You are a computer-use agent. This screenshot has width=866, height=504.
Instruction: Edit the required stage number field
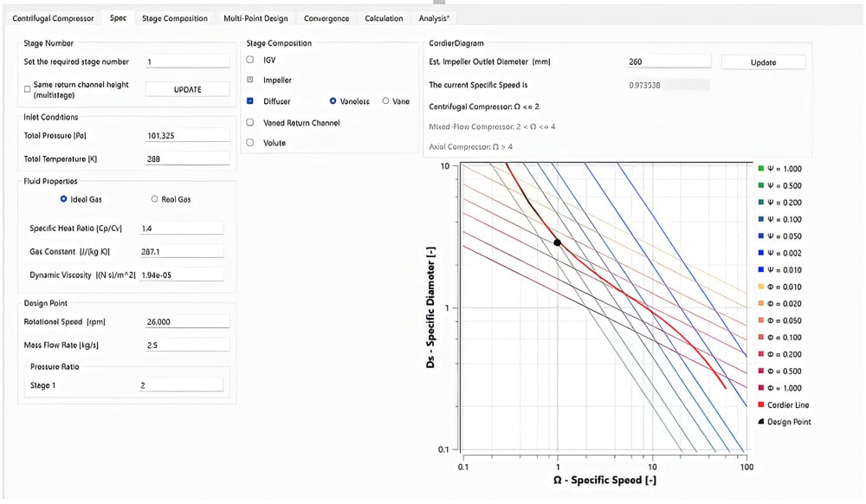pos(187,61)
